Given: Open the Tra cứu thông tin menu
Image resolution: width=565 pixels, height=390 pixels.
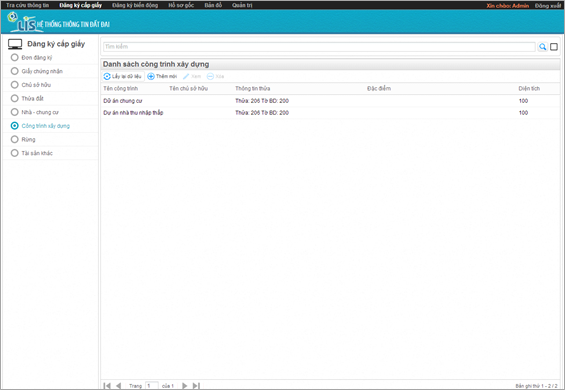Looking at the screenshot, I should (27, 5).
